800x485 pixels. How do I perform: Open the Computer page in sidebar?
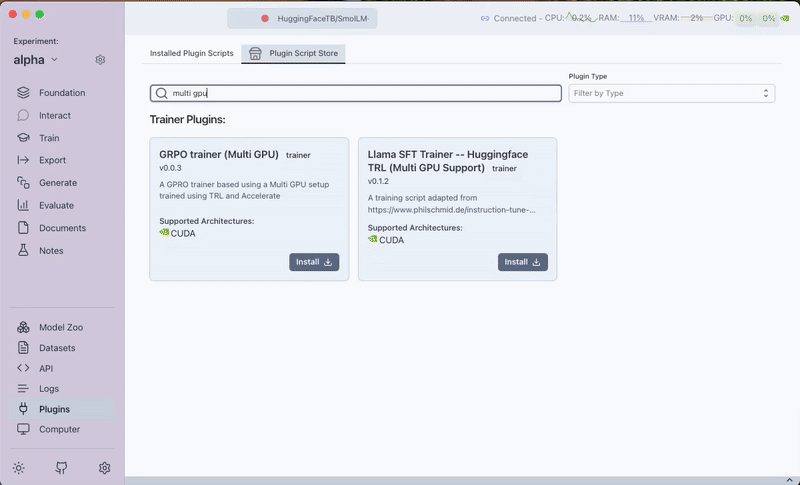(x=59, y=429)
